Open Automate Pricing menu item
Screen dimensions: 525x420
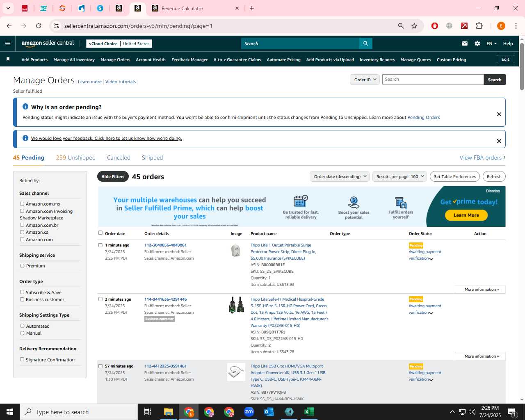pos(283,59)
